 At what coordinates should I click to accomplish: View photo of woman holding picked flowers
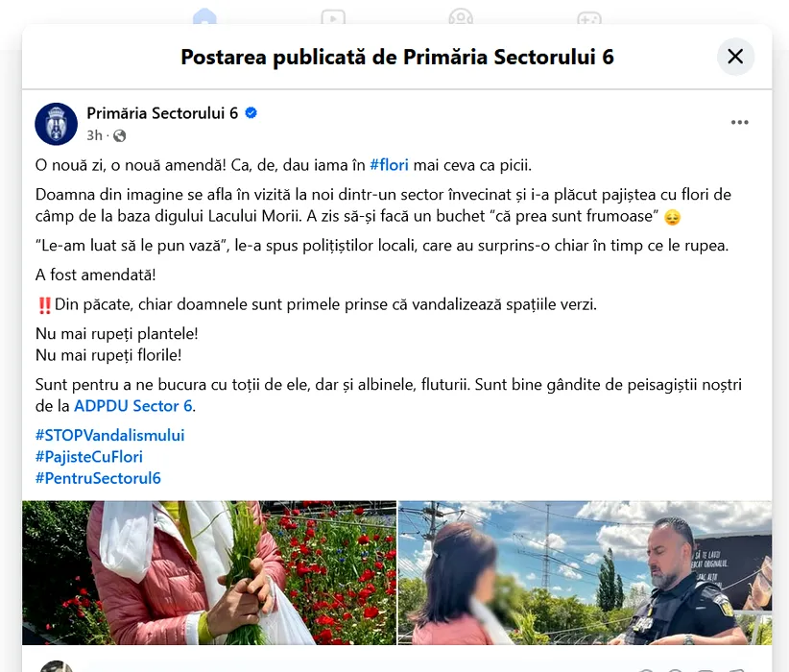(209, 573)
